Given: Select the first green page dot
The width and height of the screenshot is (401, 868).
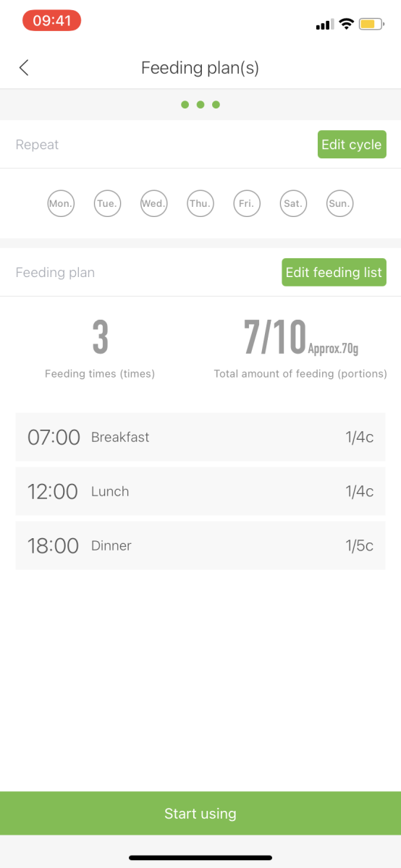Looking at the screenshot, I should point(185,105).
